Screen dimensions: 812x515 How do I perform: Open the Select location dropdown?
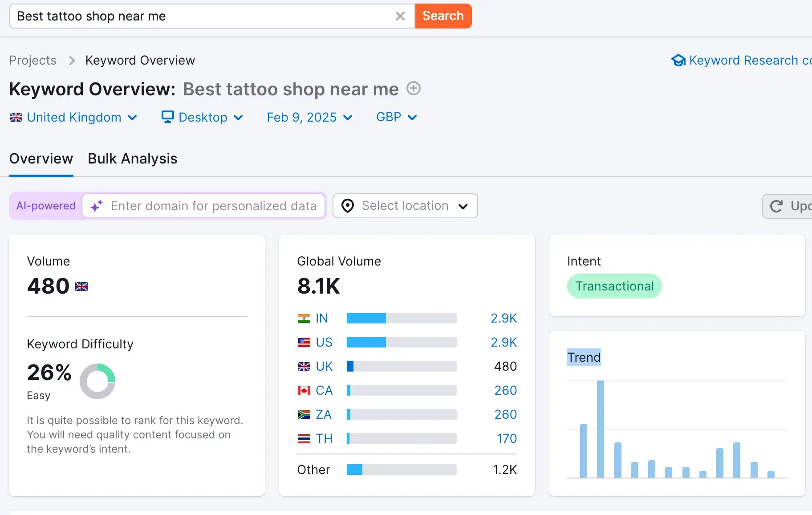coord(405,206)
